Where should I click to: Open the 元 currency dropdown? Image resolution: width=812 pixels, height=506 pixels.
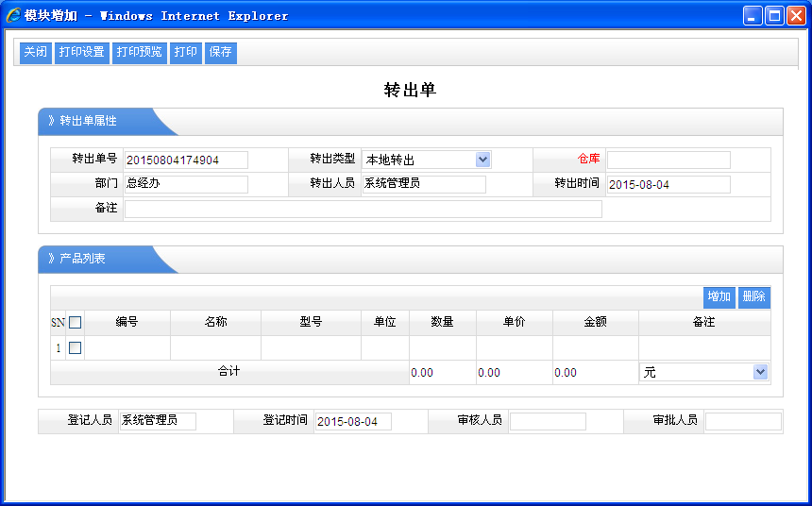(760, 373)
